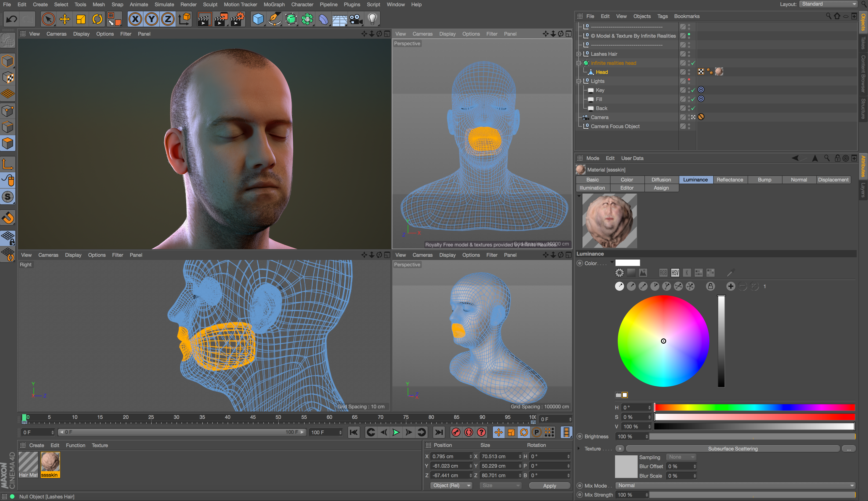Switch to Reflectance tab in Material
The image size is (868, 501).
coord(730,180)
